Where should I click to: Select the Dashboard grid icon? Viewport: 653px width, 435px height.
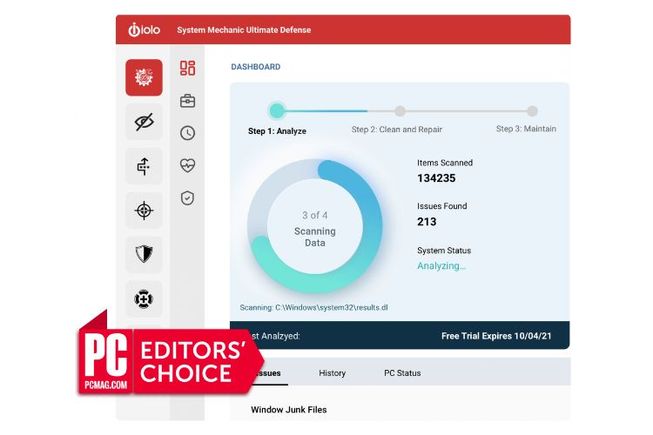click(187, 68)
